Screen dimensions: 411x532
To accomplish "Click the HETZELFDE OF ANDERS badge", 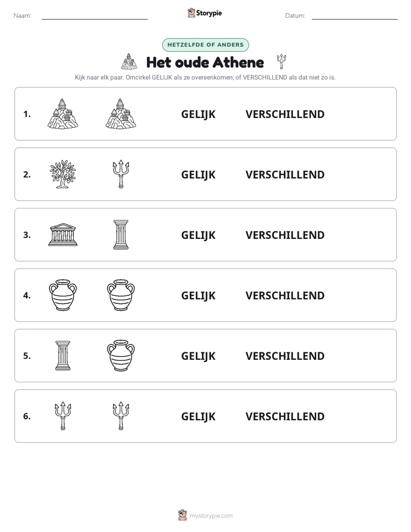I will (205, 45).
